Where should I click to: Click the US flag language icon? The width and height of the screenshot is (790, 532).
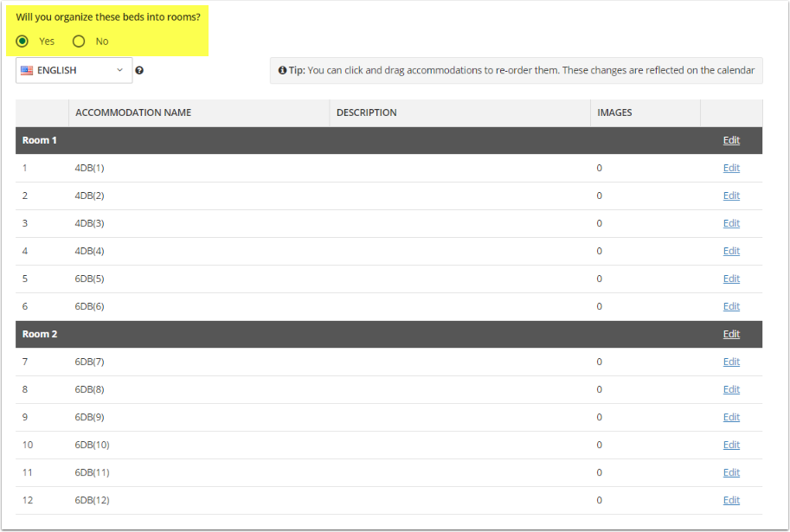pos(27,71)
